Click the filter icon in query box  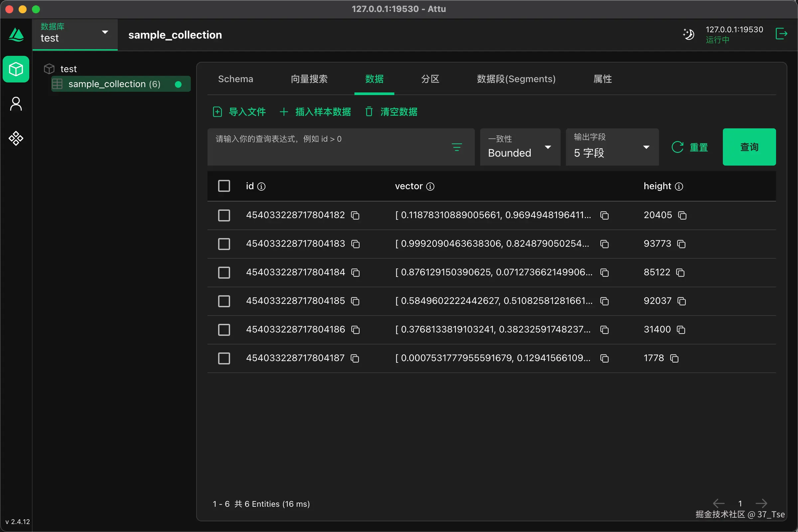tap(457, 147)
